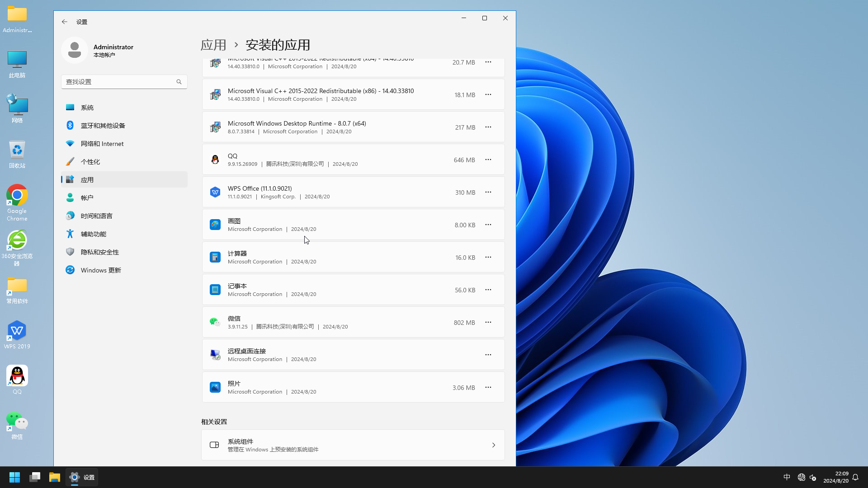This screenshot has height=488, width=868.
Task: Open notification bell in system tray
Action: [x=855, y=477]
